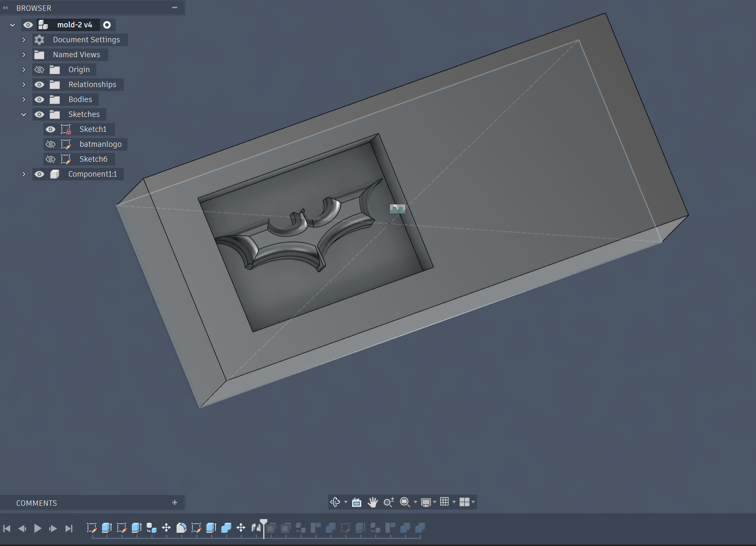The height and width of the screenshot is (546, 756).
Task: Click the Look At camera icon
Action: tap(356, 502)
